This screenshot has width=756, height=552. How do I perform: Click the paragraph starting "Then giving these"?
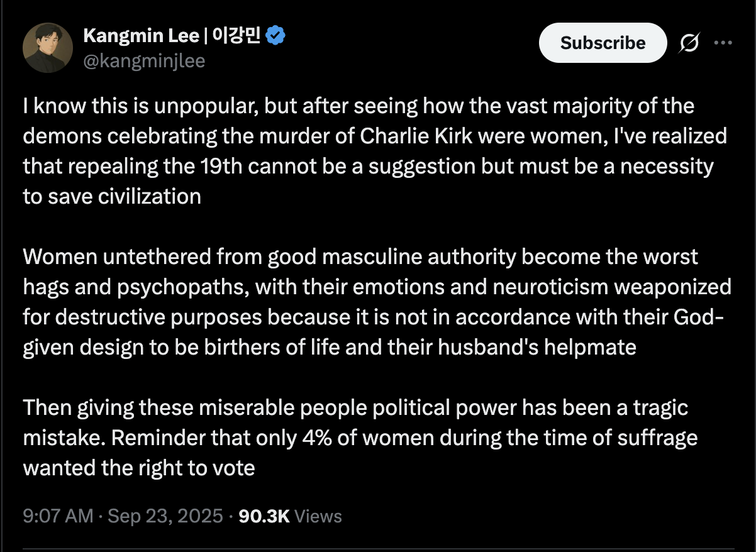360,438
